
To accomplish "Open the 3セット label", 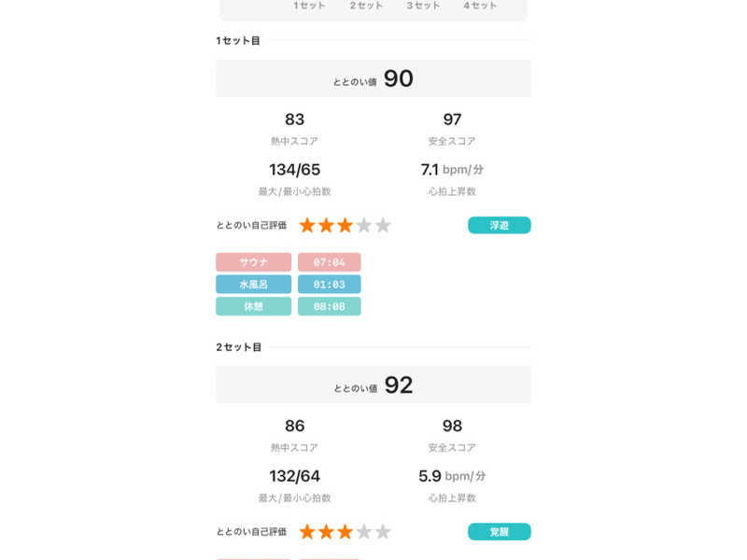I will pos(423,6).
